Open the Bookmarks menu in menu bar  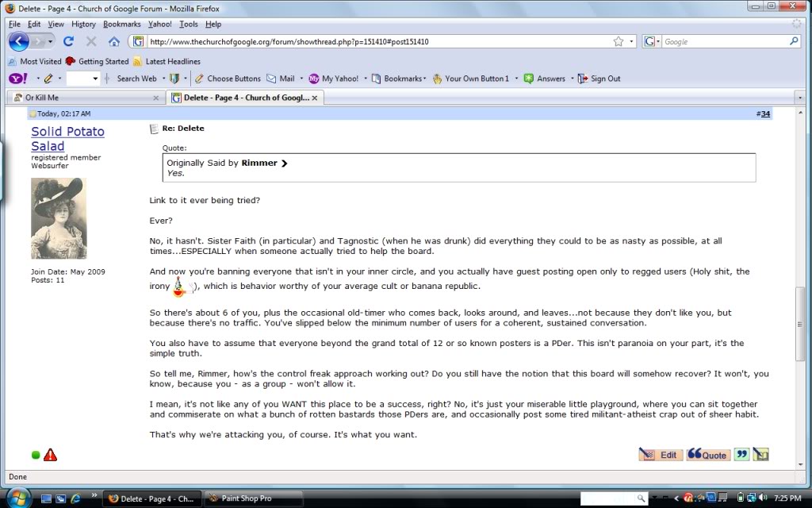coord(121,24)
